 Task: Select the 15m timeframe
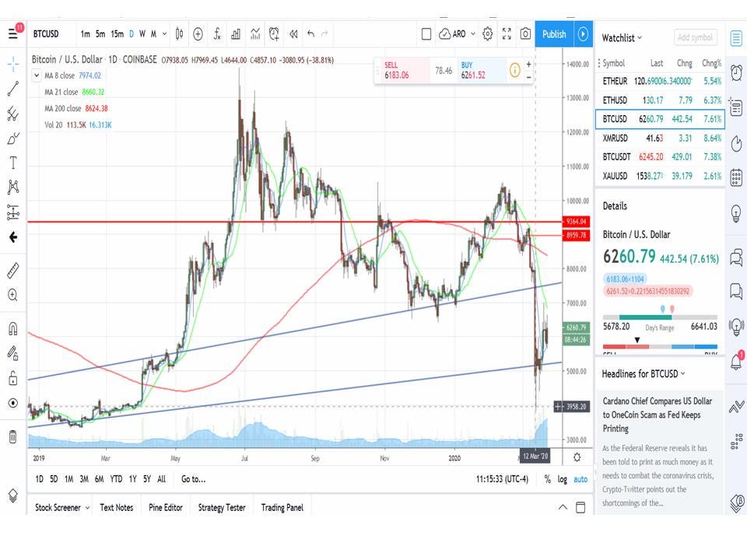(117, 33)
